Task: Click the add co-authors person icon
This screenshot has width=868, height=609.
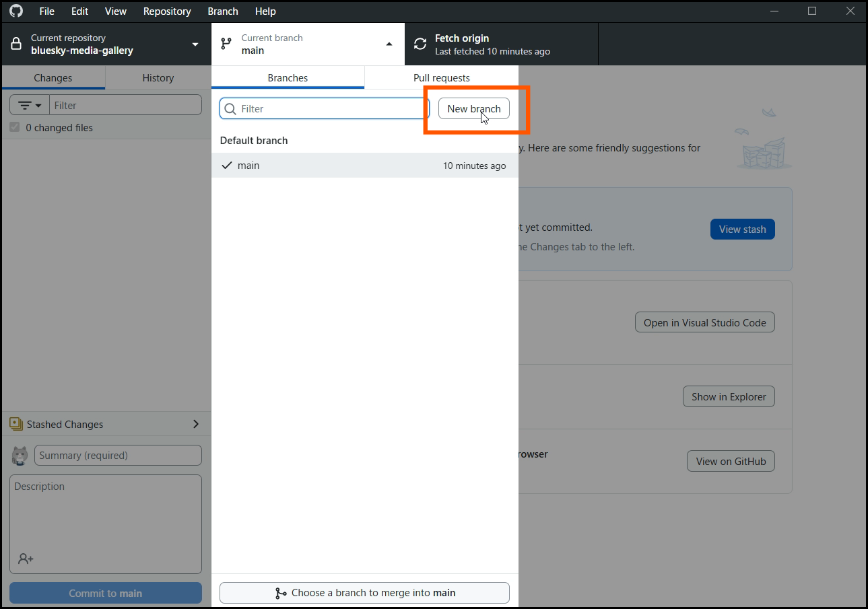Action: click(26, 559)
